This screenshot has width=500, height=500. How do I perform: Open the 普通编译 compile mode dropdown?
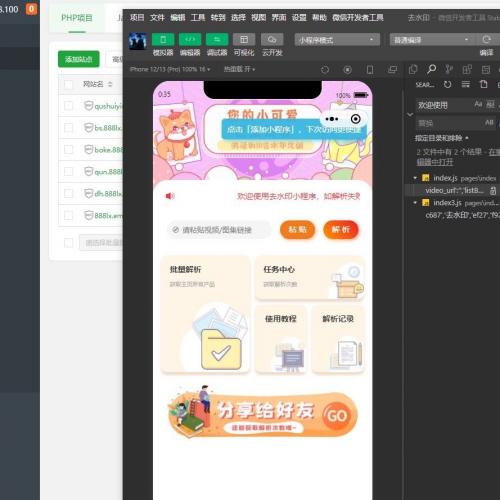pos(432,40)
